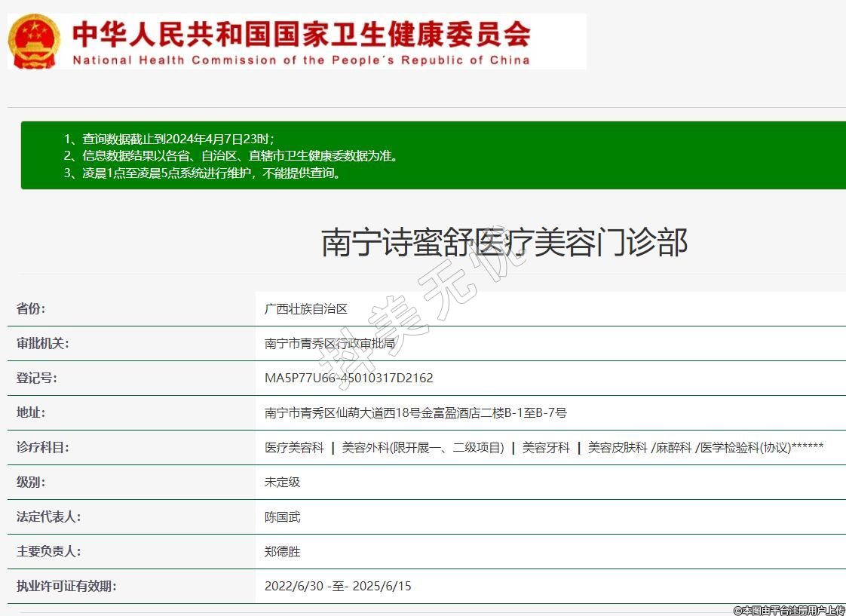Image resolution: width=846 pixels, height=616 pixels.
Task: Click the clinic name heading 南宁诗蜜舒医疗美容门诊部
Action: (x=504, y=243)
